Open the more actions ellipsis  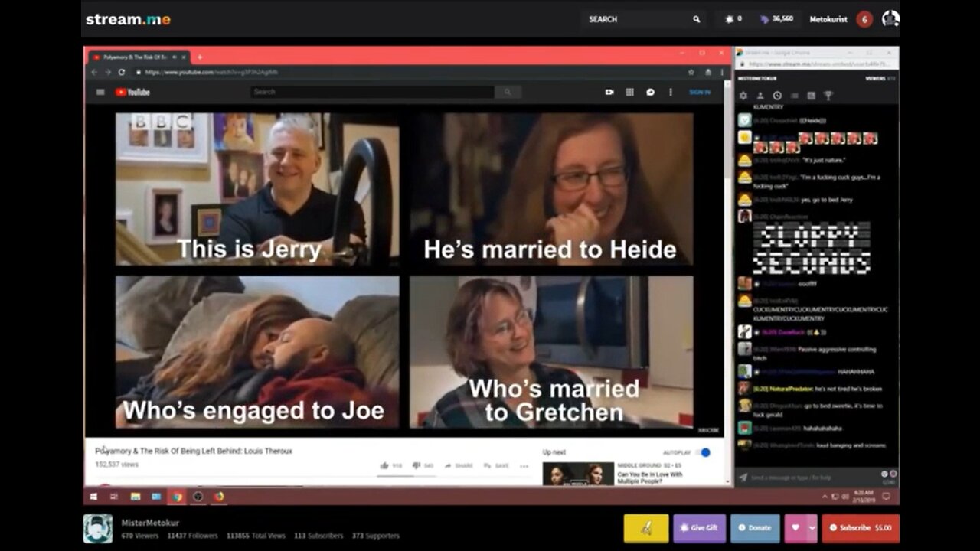pos(524,465)
